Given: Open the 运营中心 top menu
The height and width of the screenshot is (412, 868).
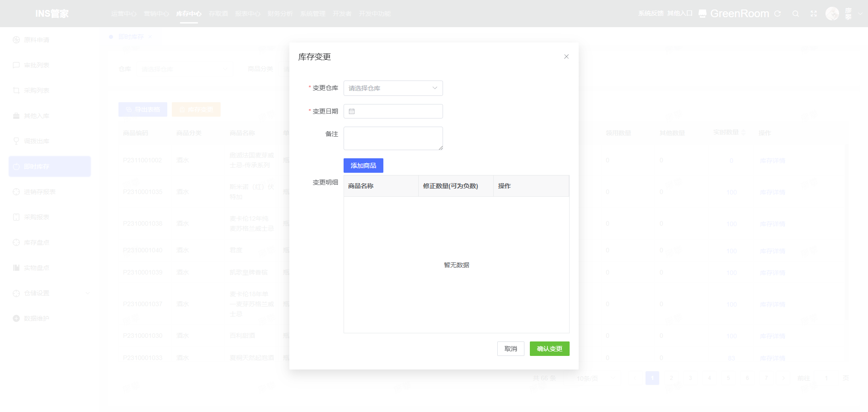Looking at the screenshot, I should (123, 14).
